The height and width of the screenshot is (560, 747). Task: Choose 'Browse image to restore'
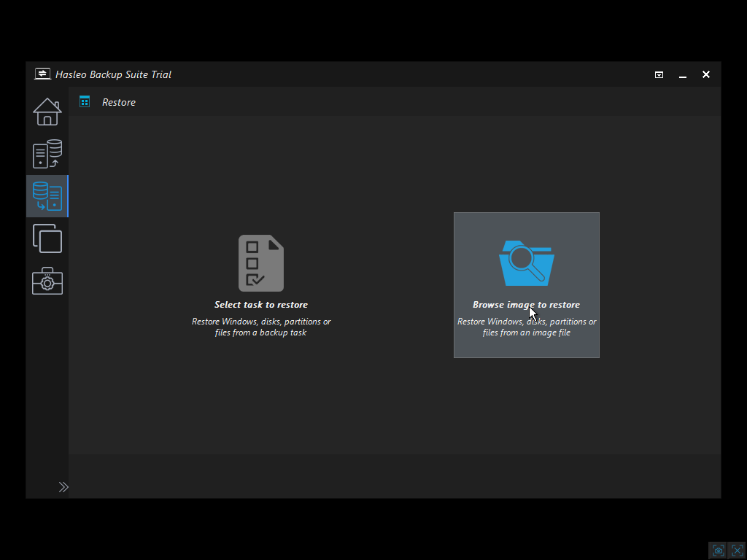pos(527,304)
